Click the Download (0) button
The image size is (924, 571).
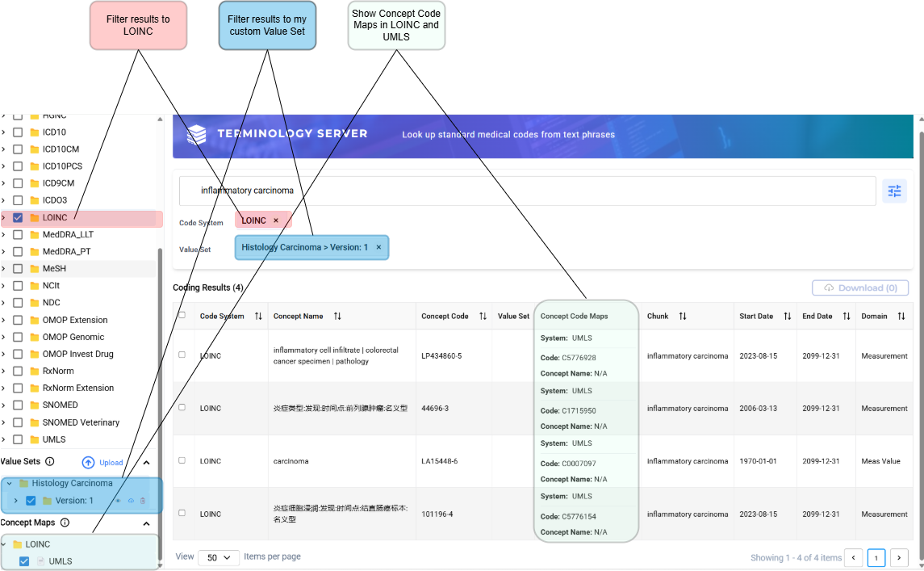coord(860,288)
